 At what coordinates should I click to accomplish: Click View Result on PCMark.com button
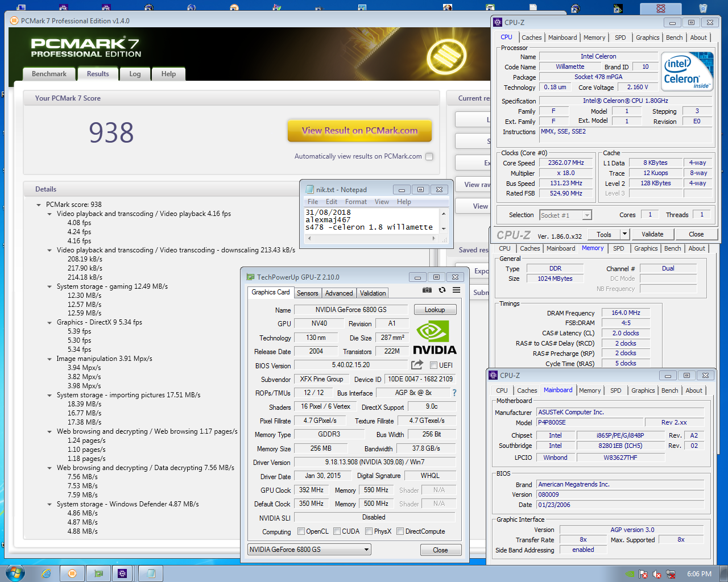tap(359, 131)
